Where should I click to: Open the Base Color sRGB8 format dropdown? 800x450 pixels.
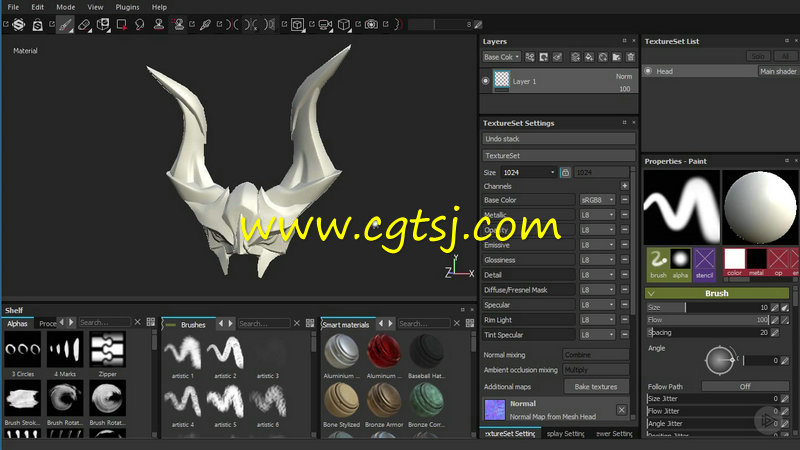(x=597, y=200)
